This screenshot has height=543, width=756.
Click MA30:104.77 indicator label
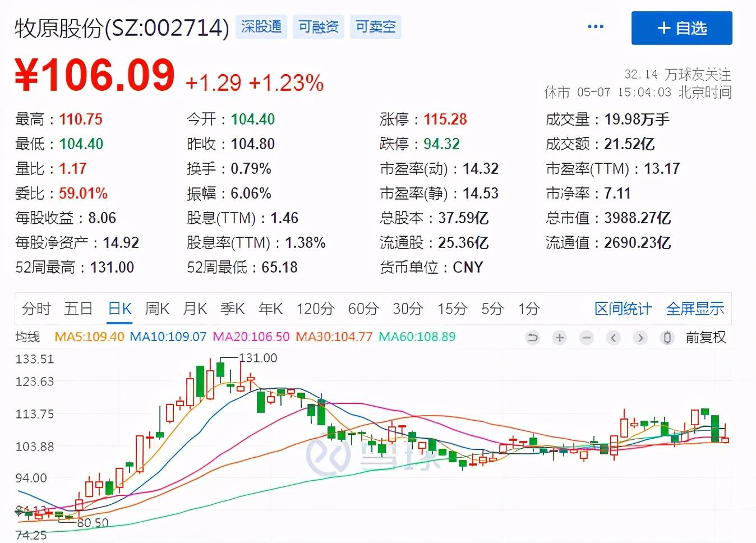tap(334, 337)
